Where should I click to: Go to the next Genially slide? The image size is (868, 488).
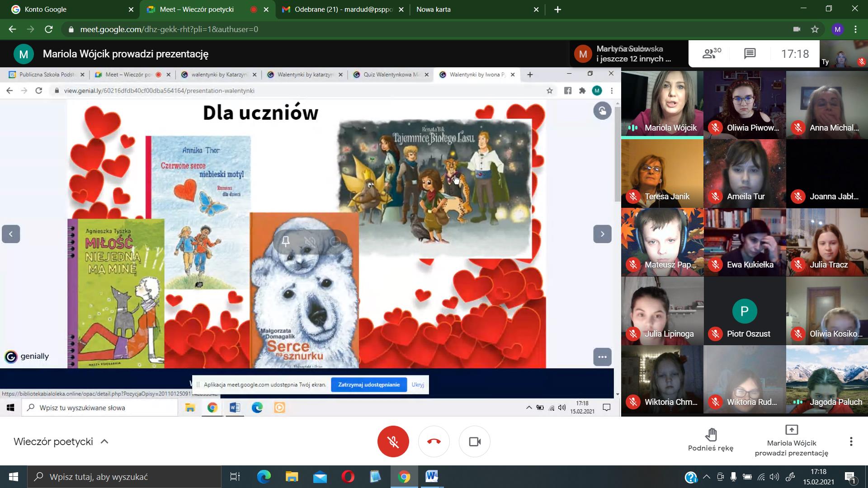coord(602,234)
